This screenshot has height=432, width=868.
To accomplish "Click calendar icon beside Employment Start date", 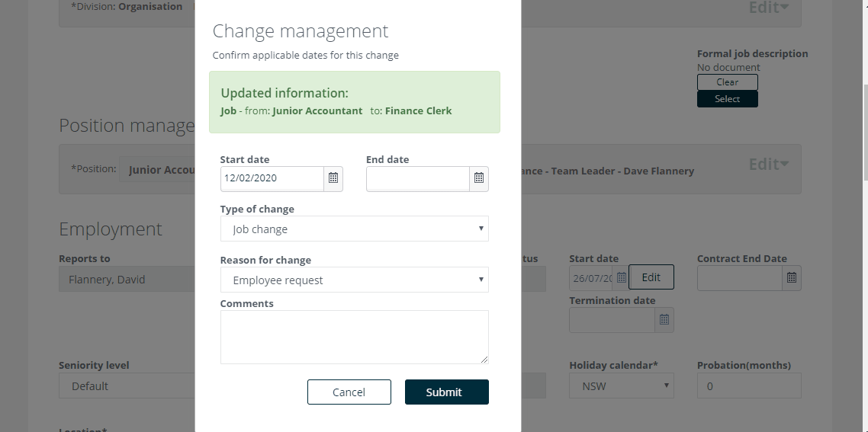I will pos(621,277).
